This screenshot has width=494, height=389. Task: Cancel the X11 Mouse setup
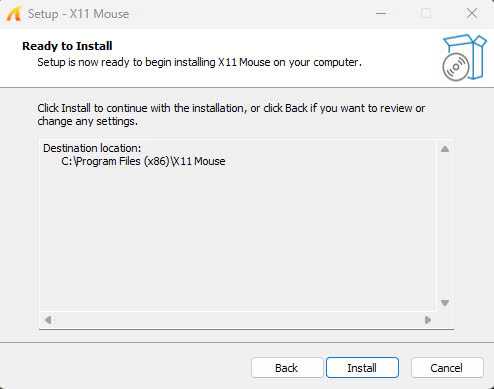447,368
